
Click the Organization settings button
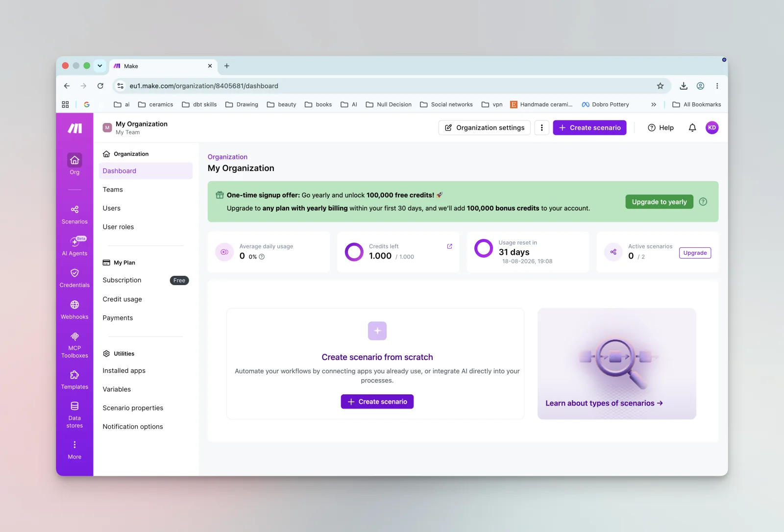tap(484, 128)
